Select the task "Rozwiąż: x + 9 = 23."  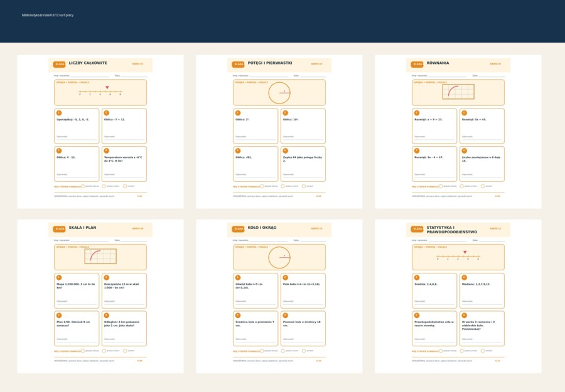coord(434,126)
